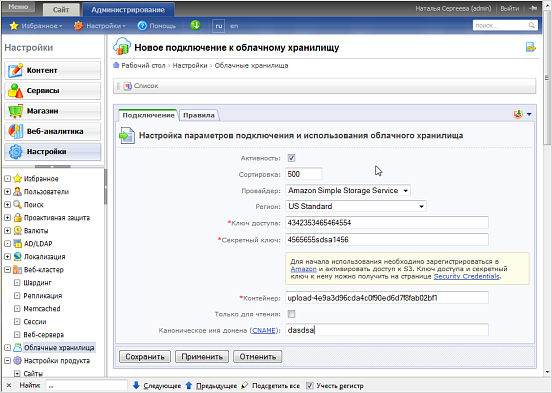The width and height of the screenshot is (552, 393).
Task: Click the AD/LDAP icon in tree
Action: click(x=17, y=243)
